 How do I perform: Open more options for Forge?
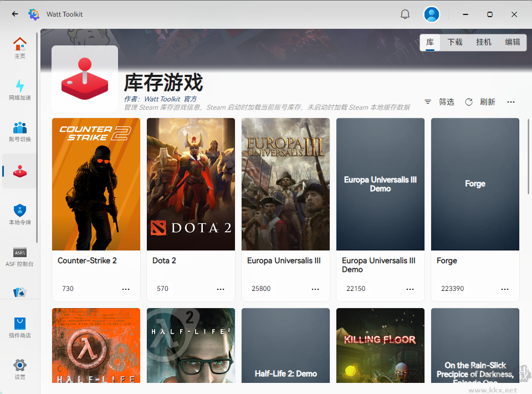(x=504, y=289)
